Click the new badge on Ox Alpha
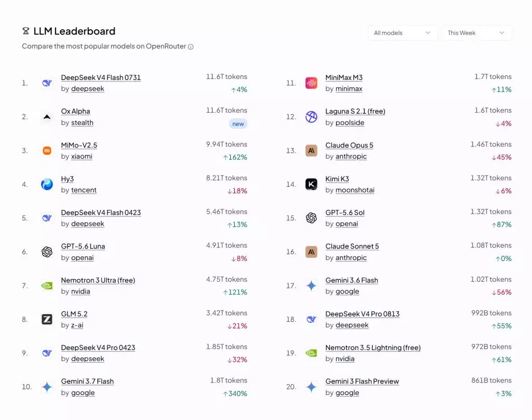 (238, 124)
